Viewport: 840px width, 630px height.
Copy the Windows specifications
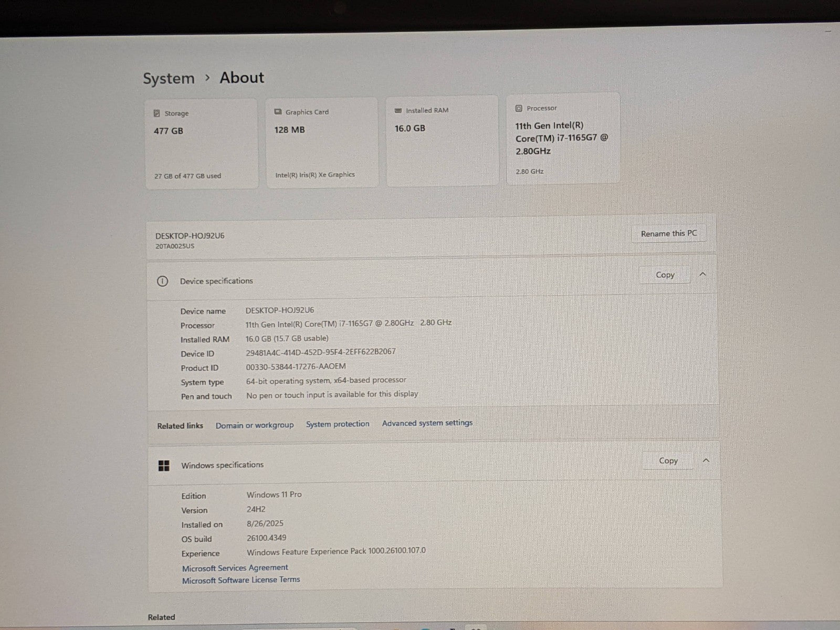(668, 460)
